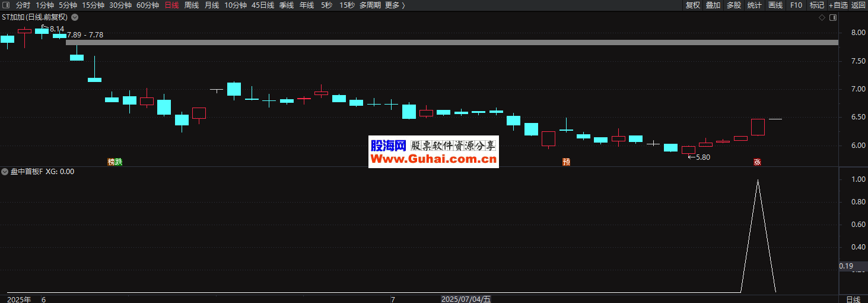Select the 日线 period tab
Viewport: 868px width, 303px height.
point(171,5)
